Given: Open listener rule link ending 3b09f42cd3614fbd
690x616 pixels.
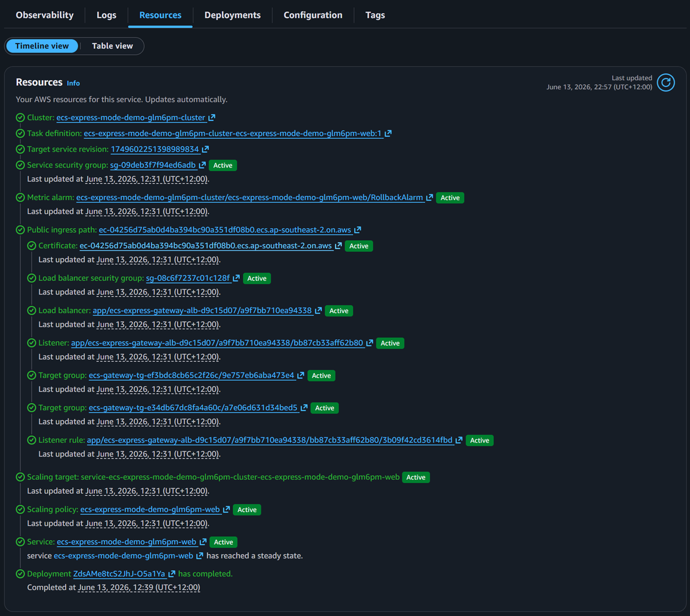Looking at the screenshot, I should [270, 440].
